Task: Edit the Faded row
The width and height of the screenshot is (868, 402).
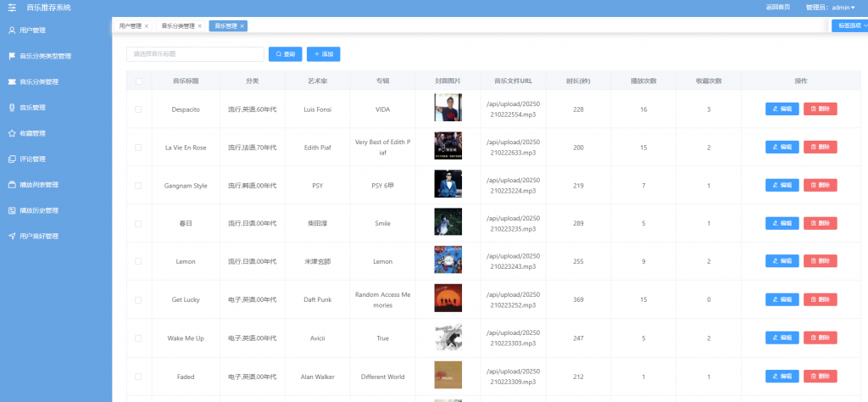Action: point(782,376)
